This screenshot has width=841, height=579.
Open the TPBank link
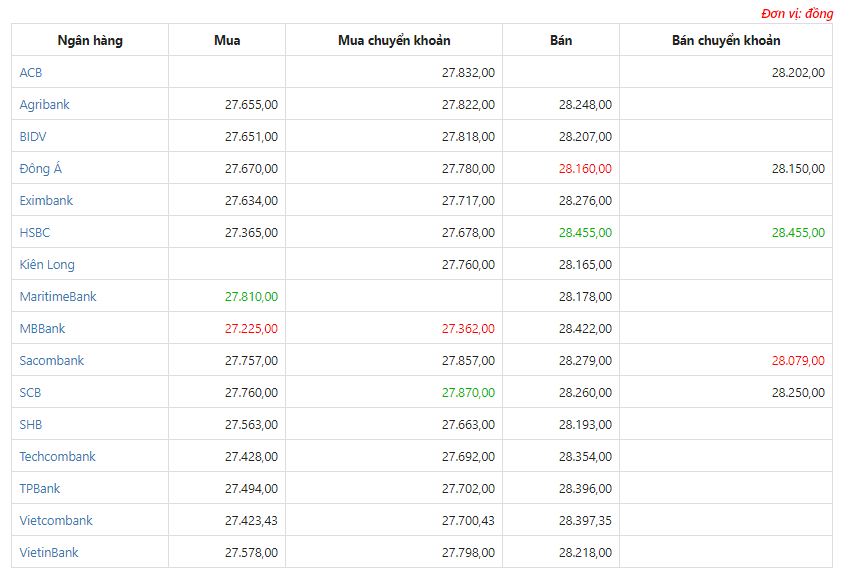click(40, 488)
